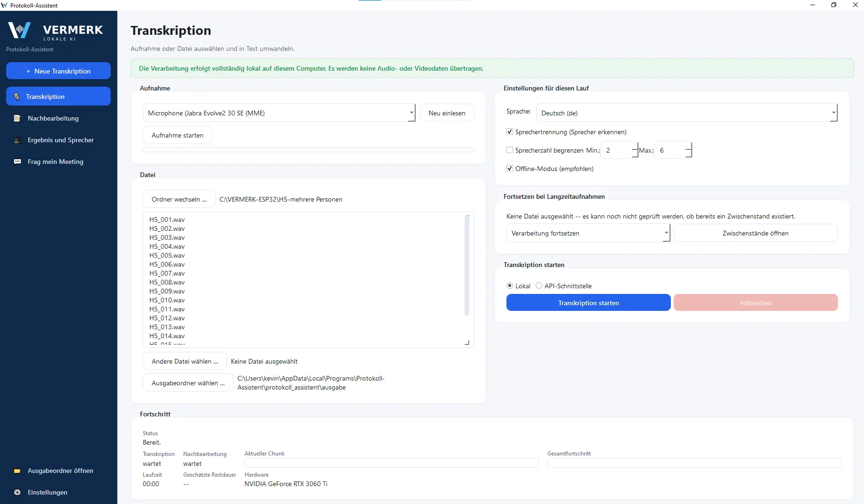
Task: Enable Sprecherzahl begrenzen checkbox
Action: 509,150
